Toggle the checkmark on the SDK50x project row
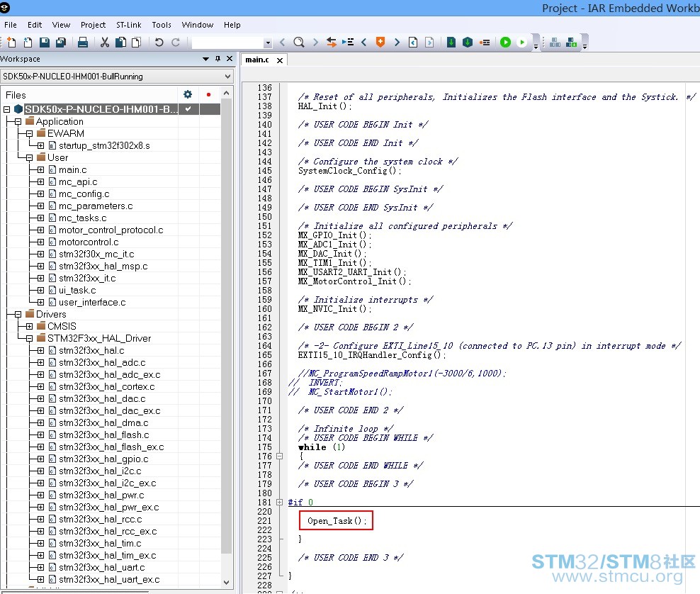The image size is (700, 594). [x=188, y=109]
